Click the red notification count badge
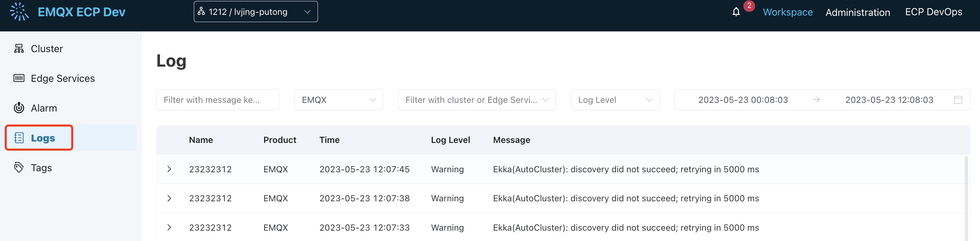The image size is (980, 241). pos(749,6)
